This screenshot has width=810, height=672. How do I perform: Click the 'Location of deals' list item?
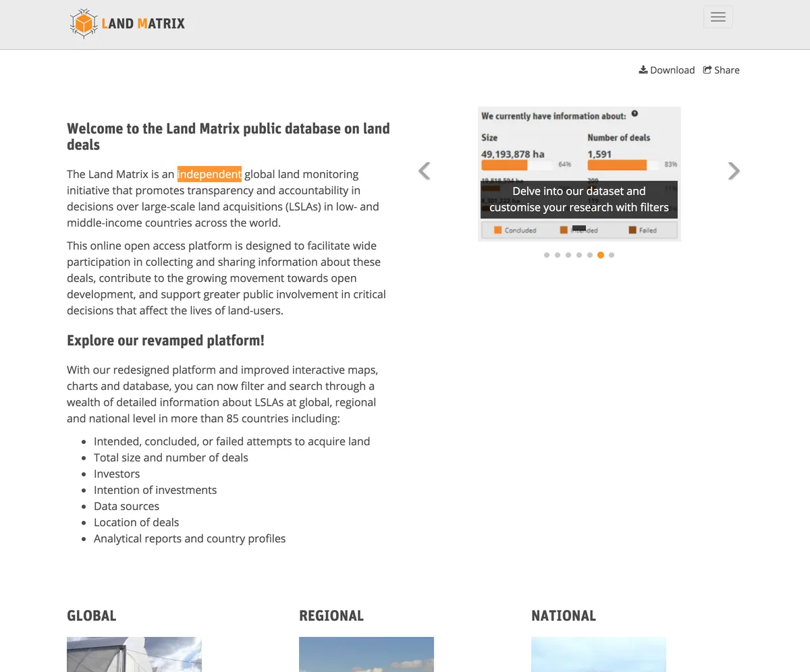pyautogui.click(x=136, y=522)
